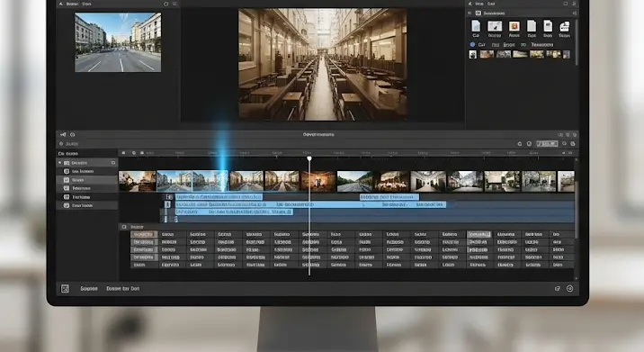Select the white corridor timeline clip

click(428, 181)
